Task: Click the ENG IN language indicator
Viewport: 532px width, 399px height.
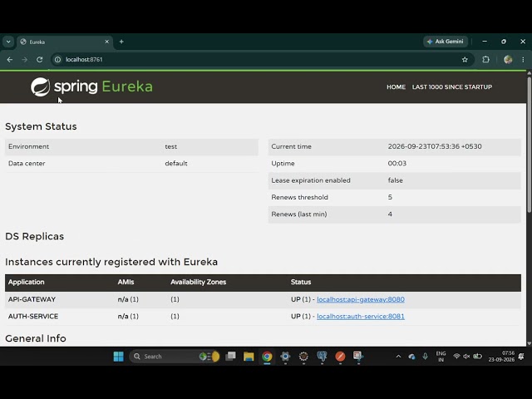Action: point(441,357)
